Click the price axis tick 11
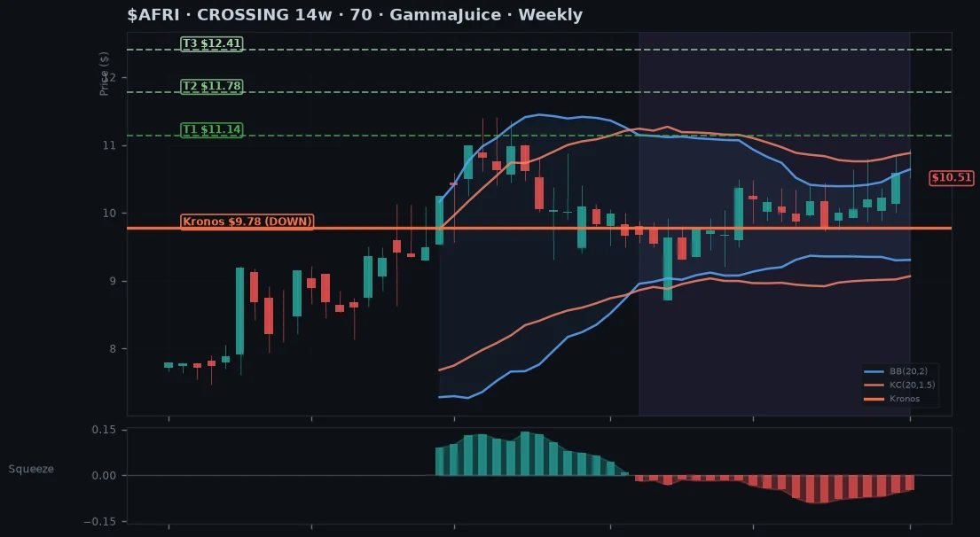 click(x=109, y=145)
